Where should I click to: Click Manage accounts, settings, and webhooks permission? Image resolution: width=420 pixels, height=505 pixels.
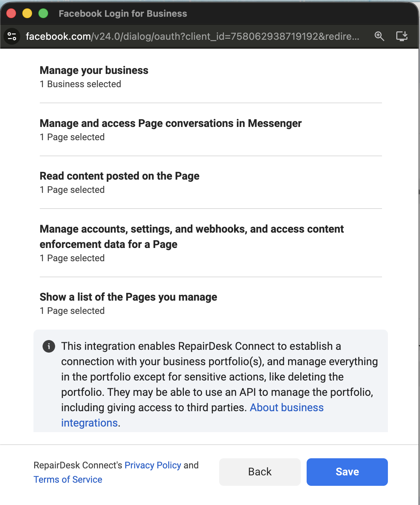coord(211,243)
